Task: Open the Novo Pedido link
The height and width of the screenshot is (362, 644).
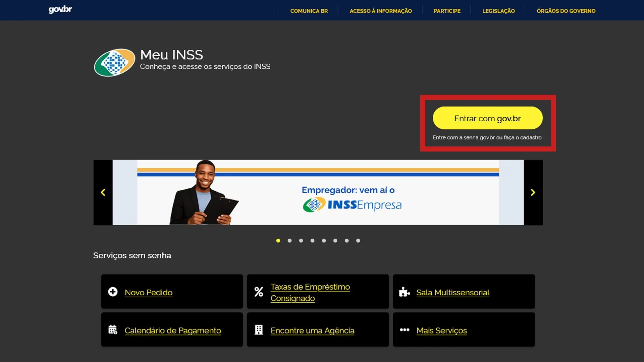Action: (149, 292)
